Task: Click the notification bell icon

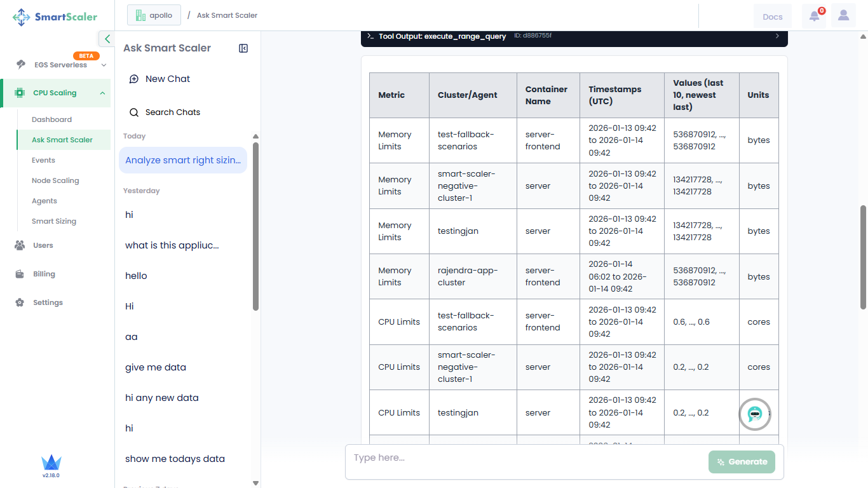Action: pyautogui.click(x=814, y=16)
